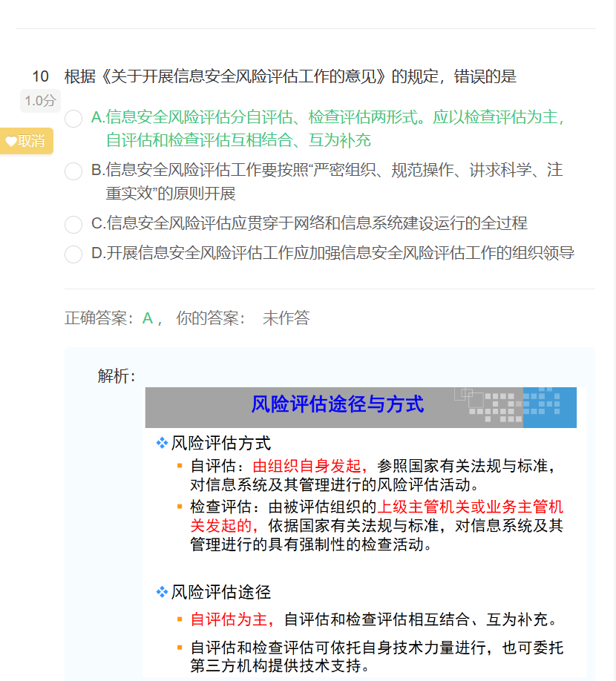Click the blue diamond bullet beside 风险评估方式

[x=162, y=444]
